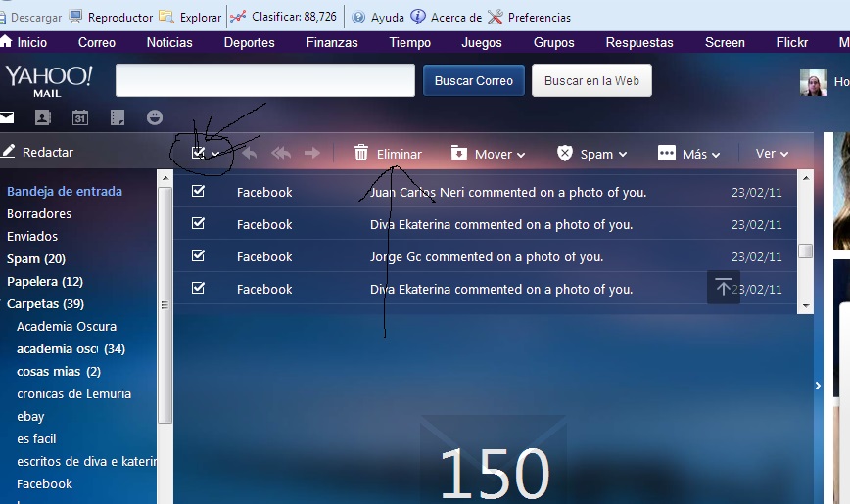Viewport: 850px width, 504px height.
Task: Open the Ver dropdown menu
Action: click(x=772, y=154)
